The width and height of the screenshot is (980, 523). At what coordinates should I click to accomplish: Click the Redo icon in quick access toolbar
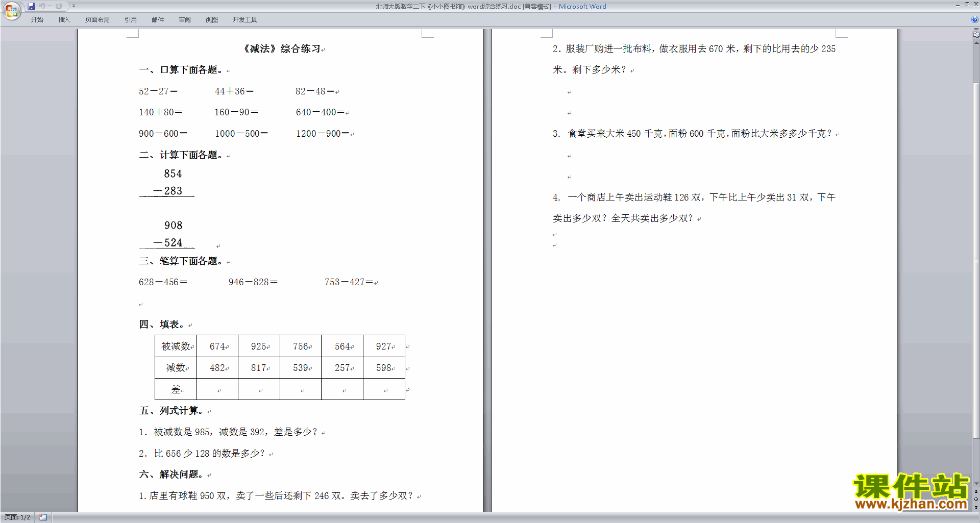coord(59,6)
